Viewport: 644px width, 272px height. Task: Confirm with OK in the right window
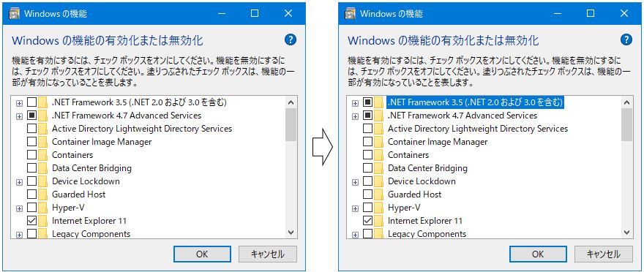[538, 254]
